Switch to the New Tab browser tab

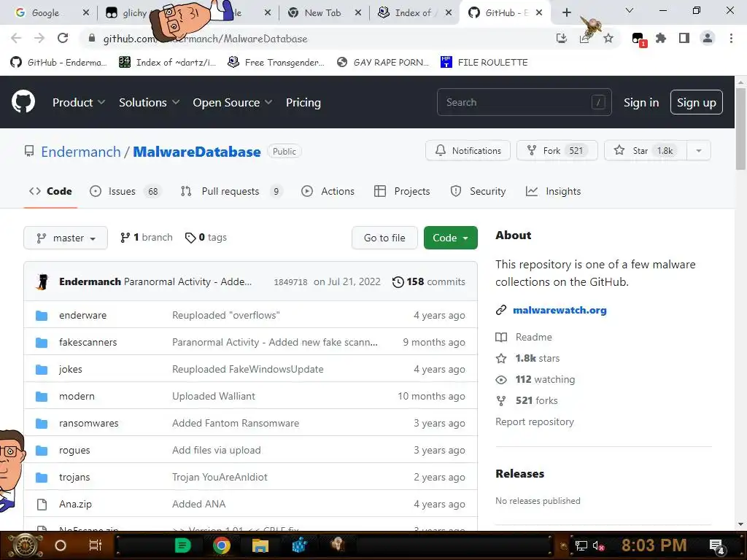point(323,13)
